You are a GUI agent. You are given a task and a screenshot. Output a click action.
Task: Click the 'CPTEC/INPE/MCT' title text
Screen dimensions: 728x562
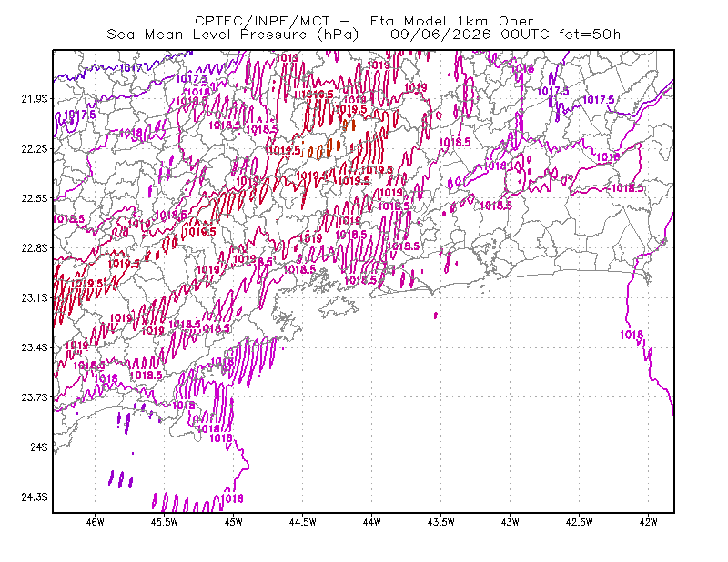262,21
